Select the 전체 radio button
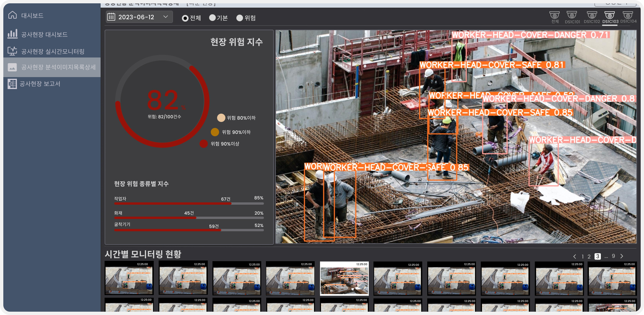Screen dimensions: 644x315 (x=185, y=18)
